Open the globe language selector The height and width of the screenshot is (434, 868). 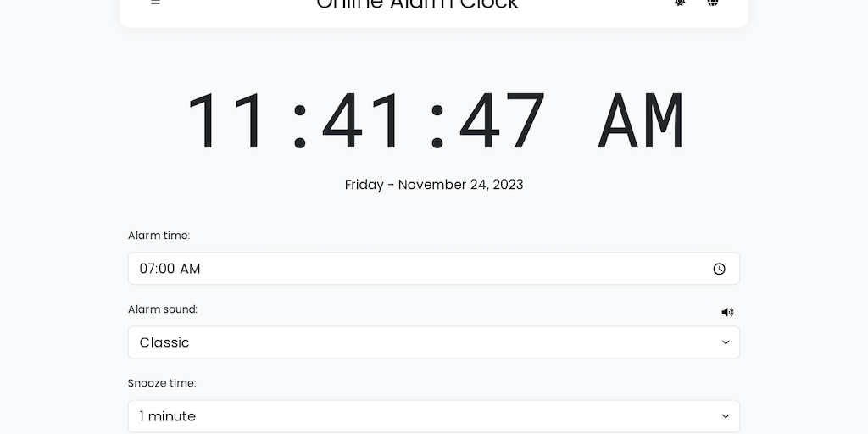[713, 3]
